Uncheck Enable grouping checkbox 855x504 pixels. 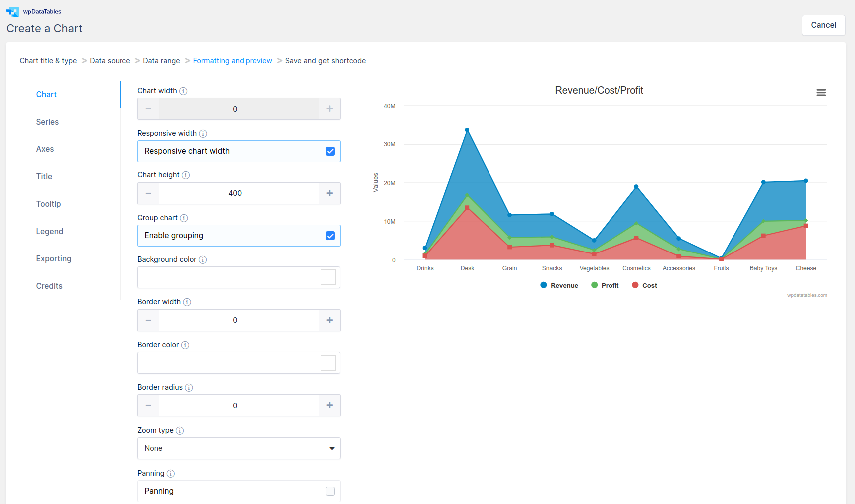[330, 236]
